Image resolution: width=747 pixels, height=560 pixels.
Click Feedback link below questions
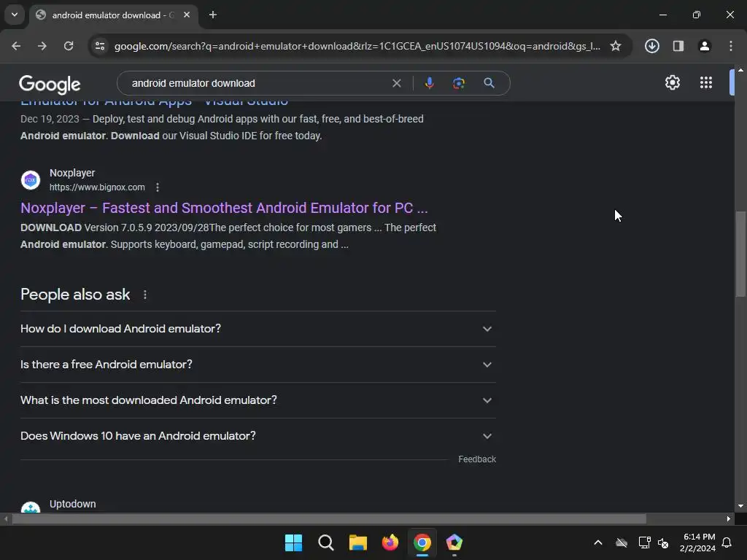[477, 459]
